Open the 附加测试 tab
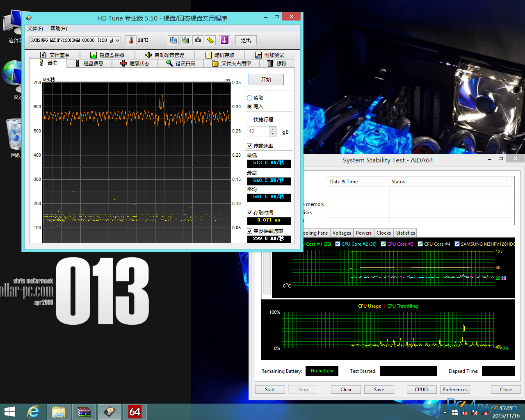 (x=269, y=55)
